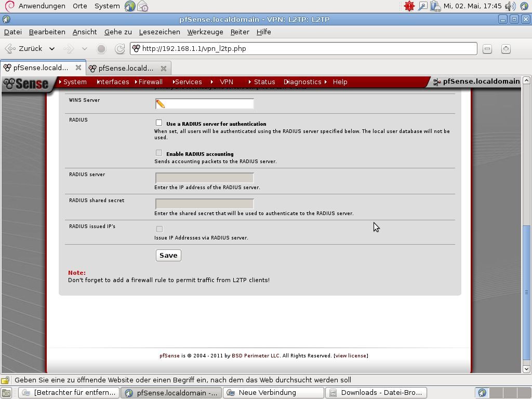Switch to Betrachter für entfern... taskbar window

coord(69,393)
